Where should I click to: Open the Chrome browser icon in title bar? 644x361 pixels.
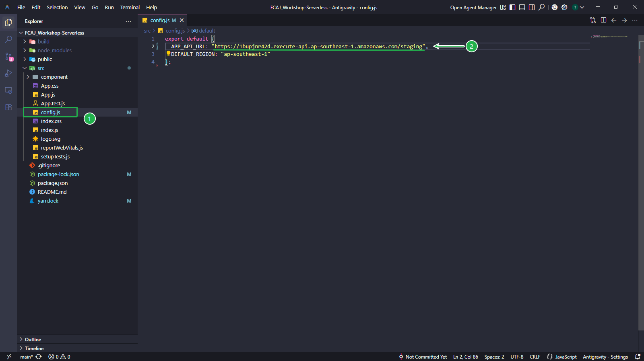coord(555,7)
